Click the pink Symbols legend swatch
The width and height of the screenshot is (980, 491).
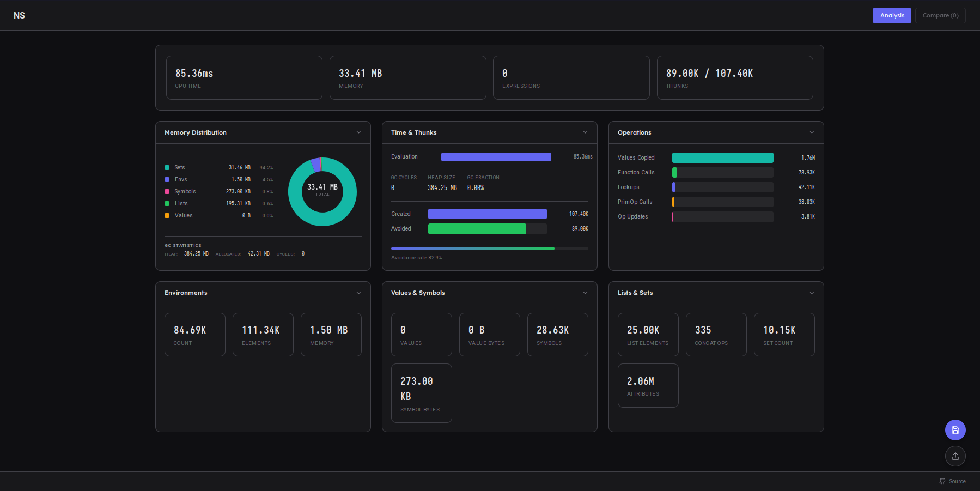[x=167, y=192]
